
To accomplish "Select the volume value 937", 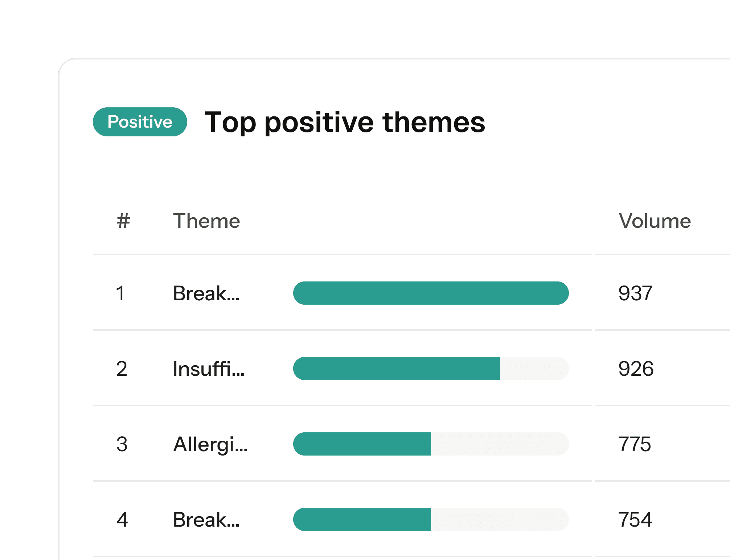I will [x=635, y=293].
